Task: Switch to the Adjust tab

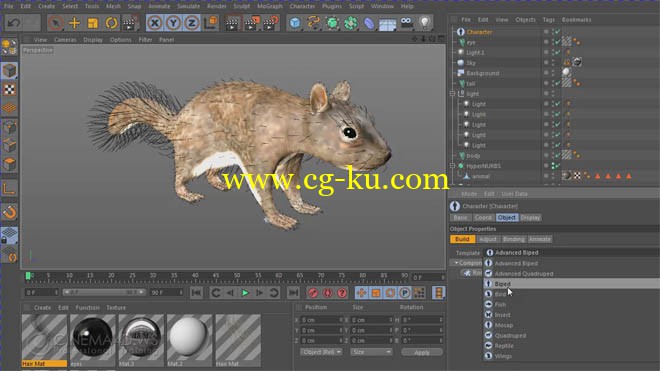Action: click(488, 239)
